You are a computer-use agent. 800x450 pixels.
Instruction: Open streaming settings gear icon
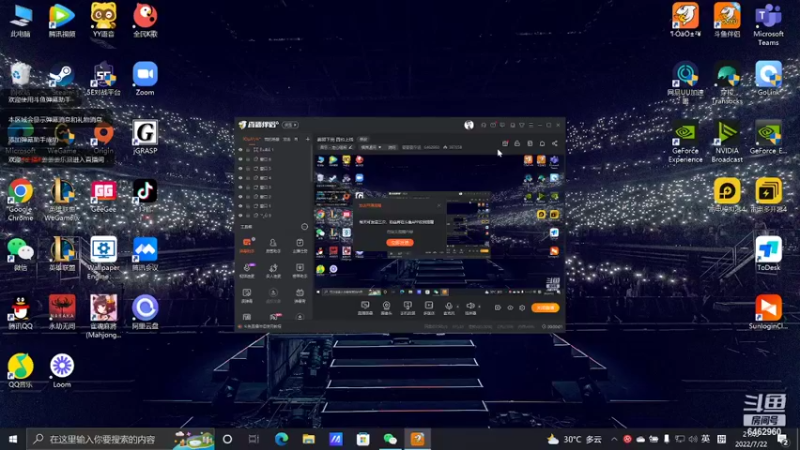click(x=522, y=308)
